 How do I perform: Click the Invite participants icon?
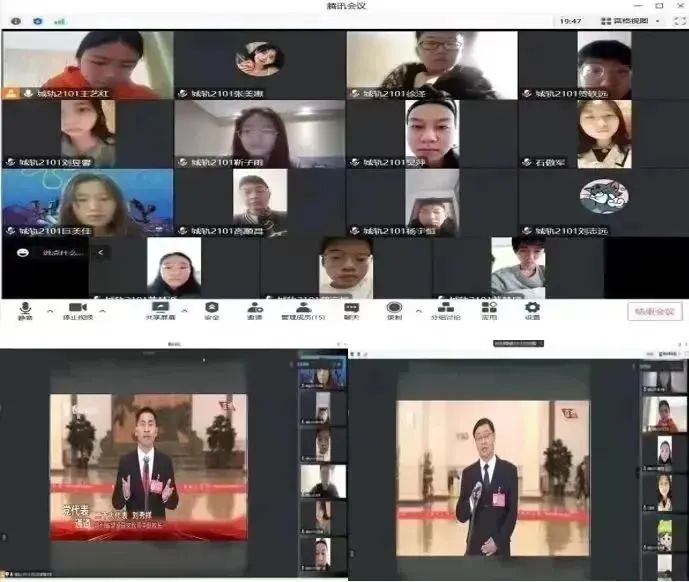(255, 310)
